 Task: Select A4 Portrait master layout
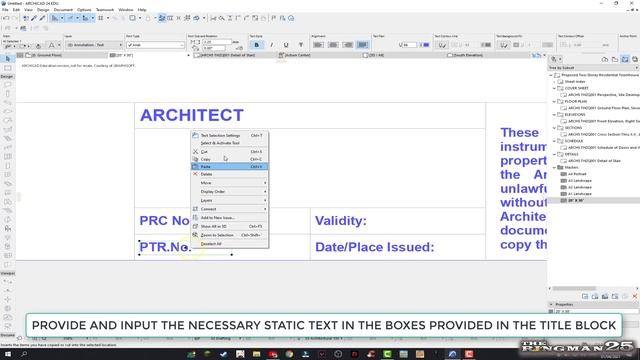[x=577, y=174]
